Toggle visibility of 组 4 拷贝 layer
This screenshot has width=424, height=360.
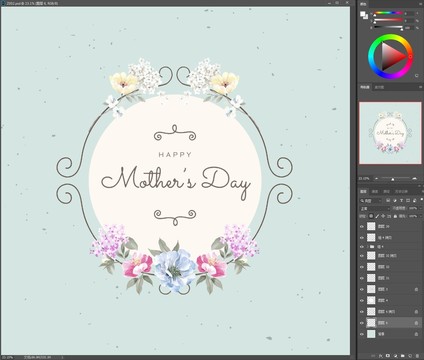pyautogui.click(x=362, y=238)
